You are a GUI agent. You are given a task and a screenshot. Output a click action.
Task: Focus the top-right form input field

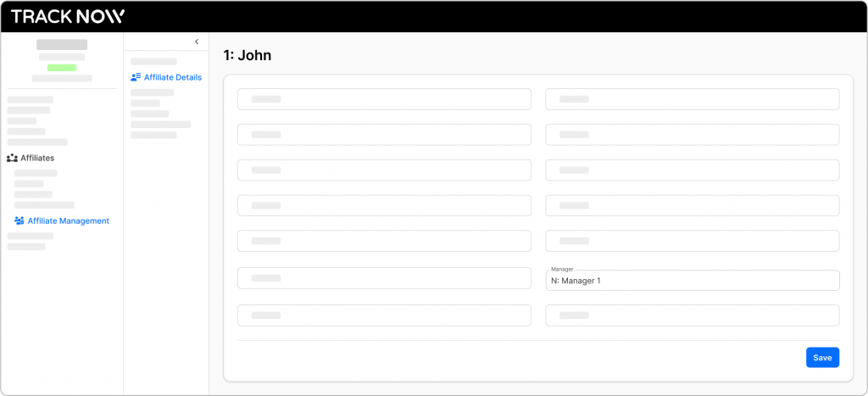point(692,99)
